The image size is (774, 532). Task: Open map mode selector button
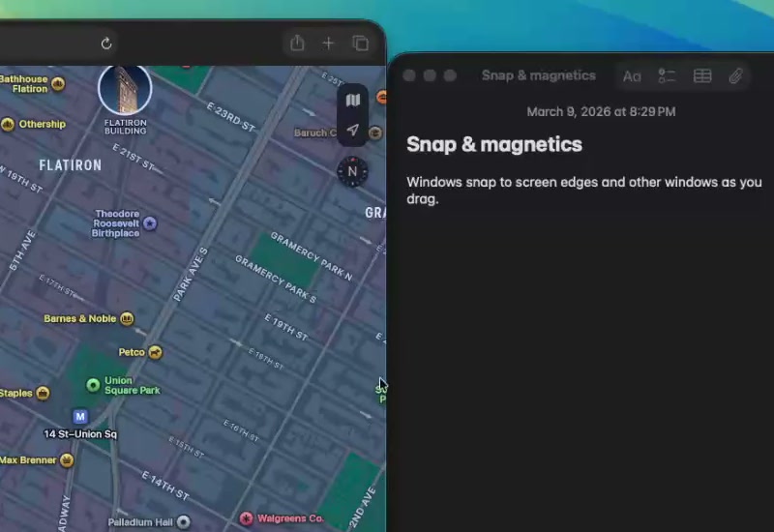coord(352,101)
